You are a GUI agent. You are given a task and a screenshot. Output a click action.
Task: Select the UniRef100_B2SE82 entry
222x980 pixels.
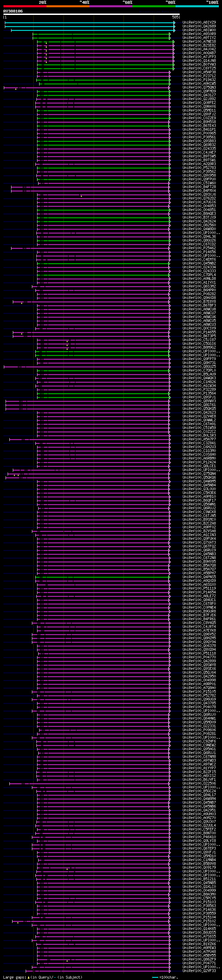(199, 45)
